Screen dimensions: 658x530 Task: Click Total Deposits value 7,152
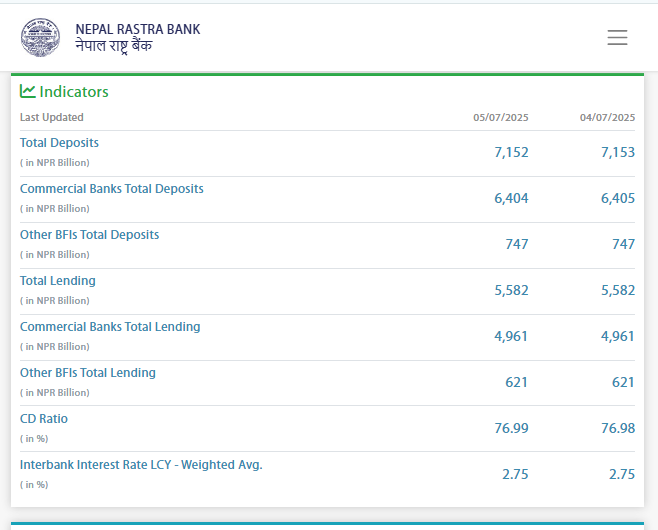[511, 152]
